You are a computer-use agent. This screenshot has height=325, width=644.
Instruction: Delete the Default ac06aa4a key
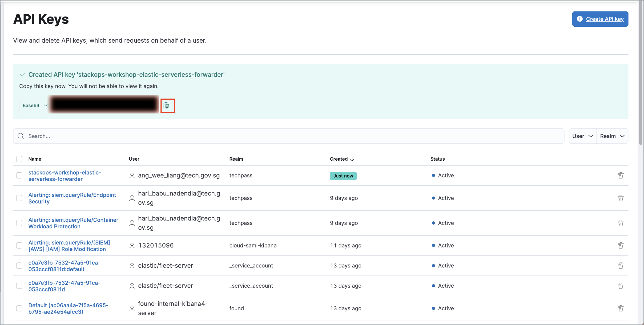[621, 308]
